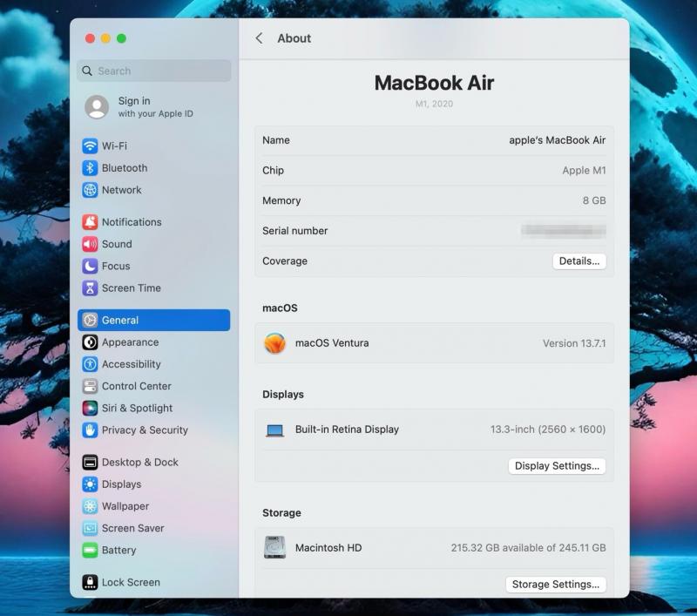Open the Focus label in sidebar
Viewport: 697px width, 616px height.
116,266
